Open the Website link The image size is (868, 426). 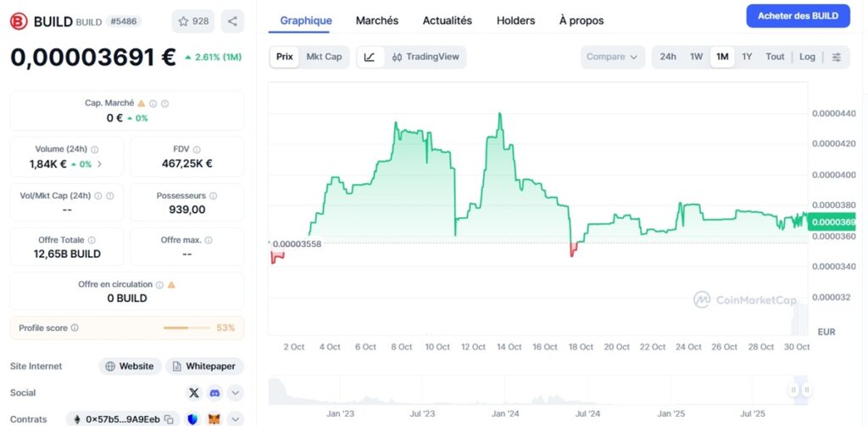coord(130,366)
